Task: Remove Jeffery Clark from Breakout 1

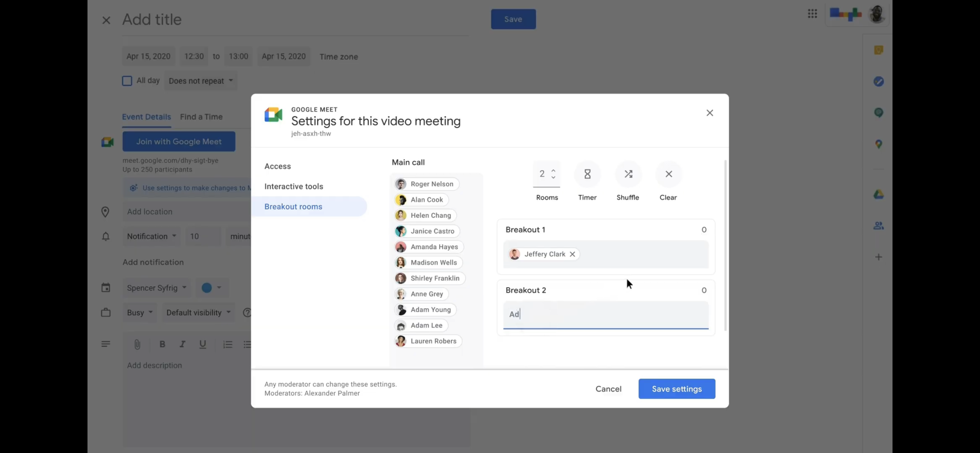Action: click(x=572, y=254)
